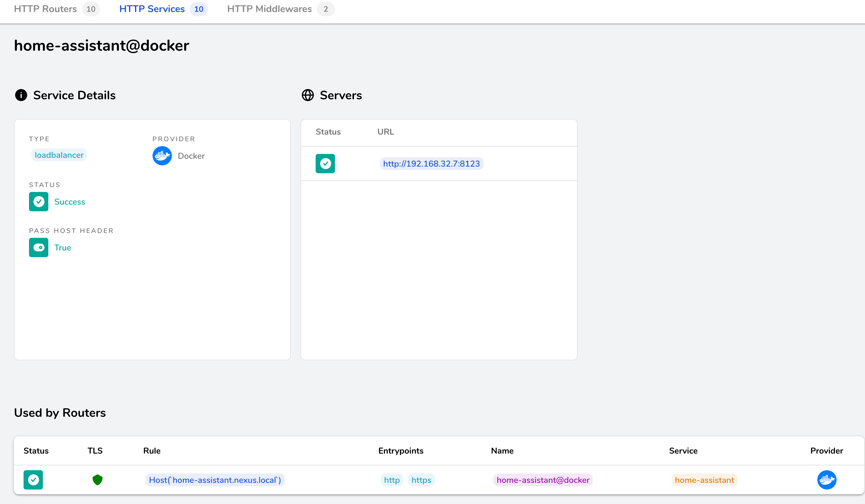Click the home-assistant service tag
Viewport: 865px width, 504px height.
[x=704, y=480]
